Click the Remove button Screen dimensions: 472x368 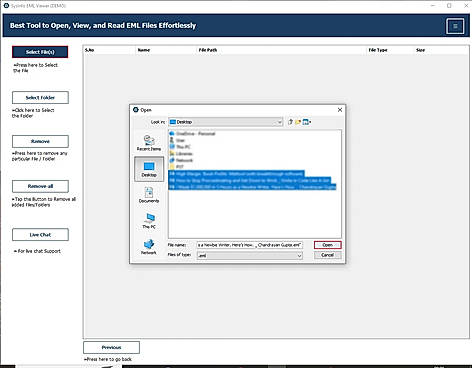[40, 141]
